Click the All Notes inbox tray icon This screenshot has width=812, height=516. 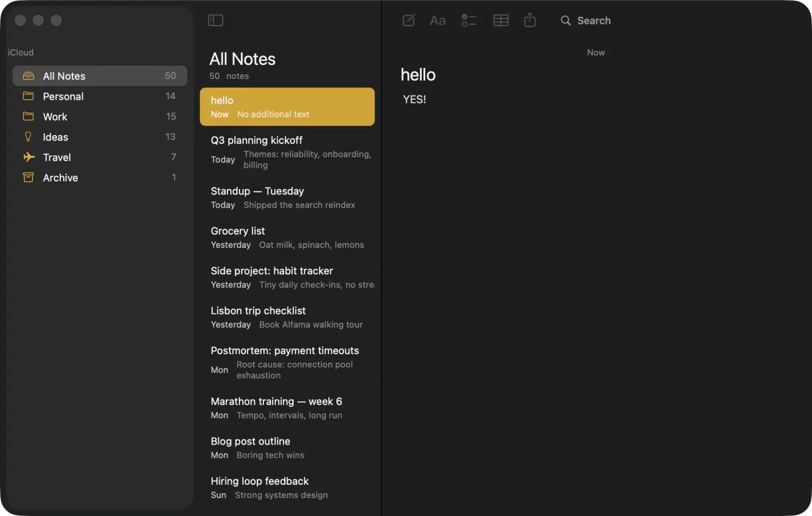28,76
